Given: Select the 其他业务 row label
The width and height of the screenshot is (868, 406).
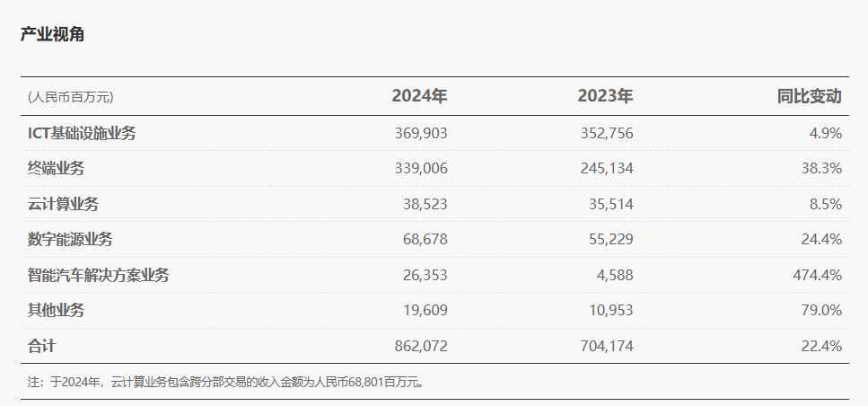Looking at the screenshot, I should pos(56,310).
